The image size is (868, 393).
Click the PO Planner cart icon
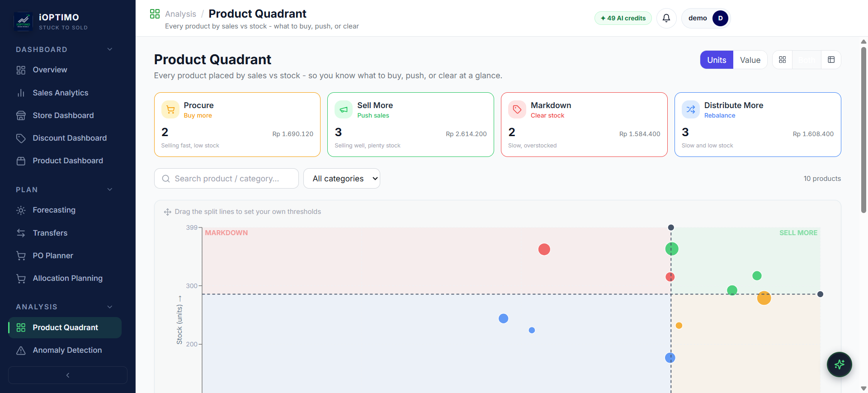point(21,256)
